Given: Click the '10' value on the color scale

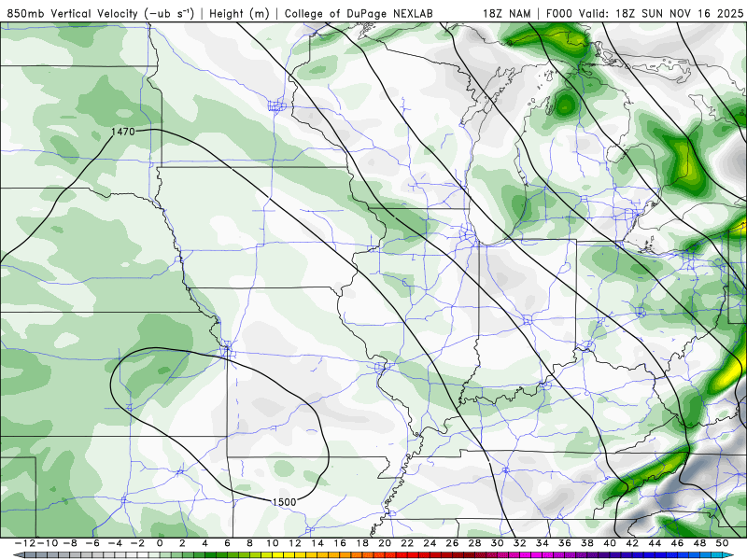Looking at the screenshot, I should pos(272,543).
